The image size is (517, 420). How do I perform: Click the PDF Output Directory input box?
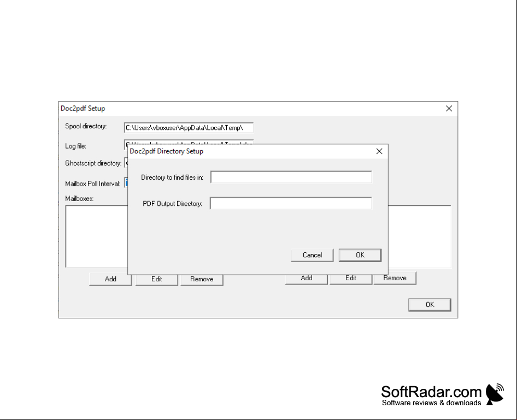click(x=291, y=203)
